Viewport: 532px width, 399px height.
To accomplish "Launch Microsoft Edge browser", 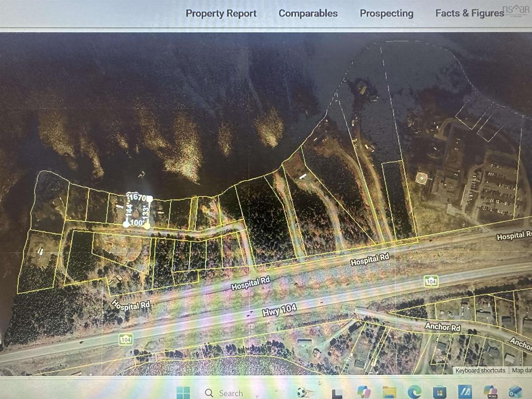I will [414, 392].
